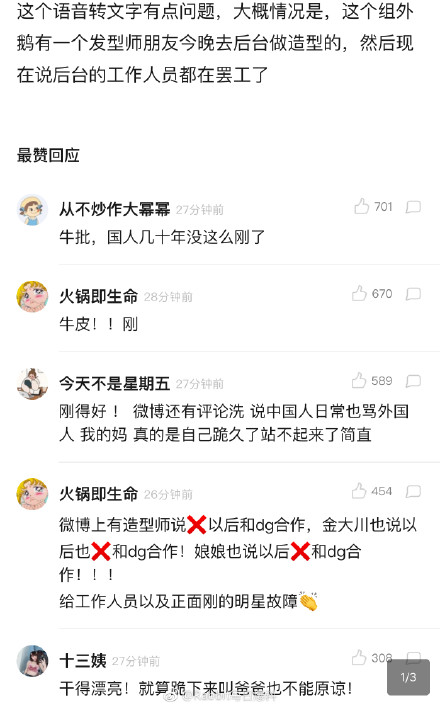This screenshot has height=706, width=440.
Task: Like the comment with 454 likes
Action: pyautogui.click(x=359, y=491)
